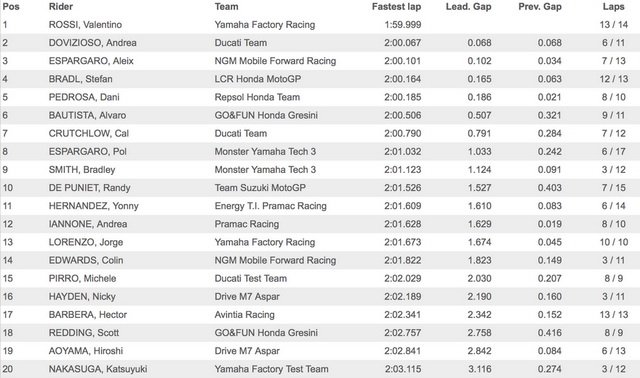Screen dimensions: 640x378
Task: Click ESPARGARO, Aleix in rider list
Action: pyautogui.click(x=91, y=61)
